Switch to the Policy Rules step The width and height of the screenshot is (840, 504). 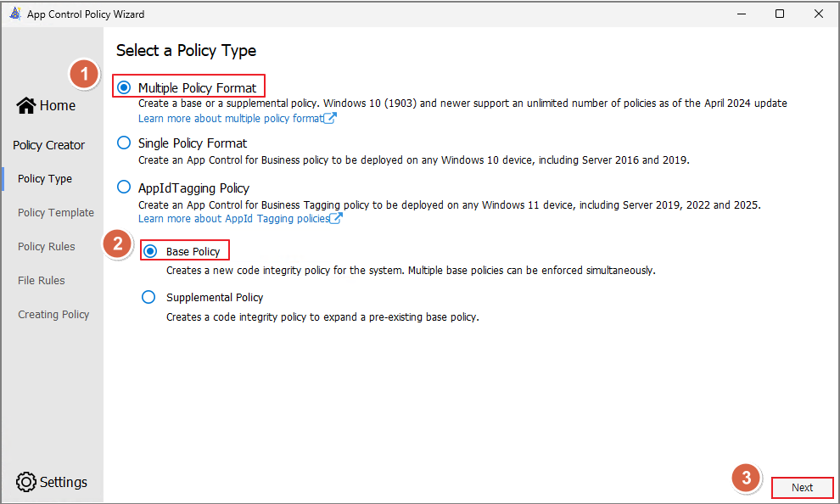click(46, 246)
